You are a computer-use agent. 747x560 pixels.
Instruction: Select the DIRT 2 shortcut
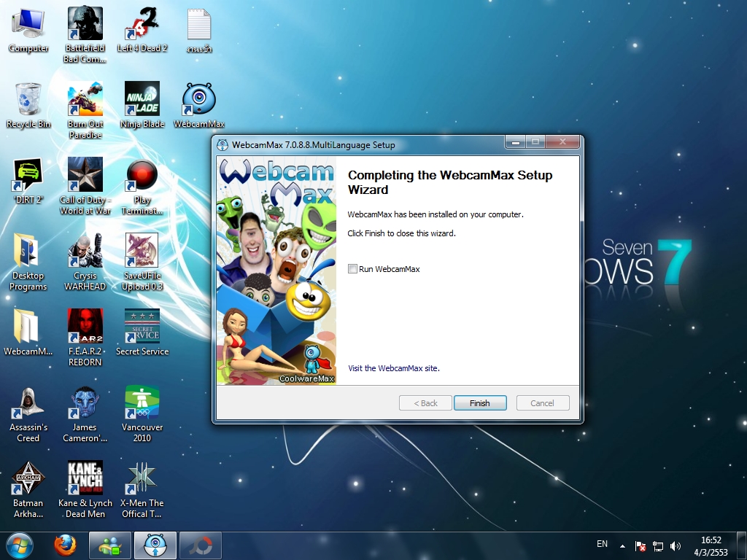28,182
